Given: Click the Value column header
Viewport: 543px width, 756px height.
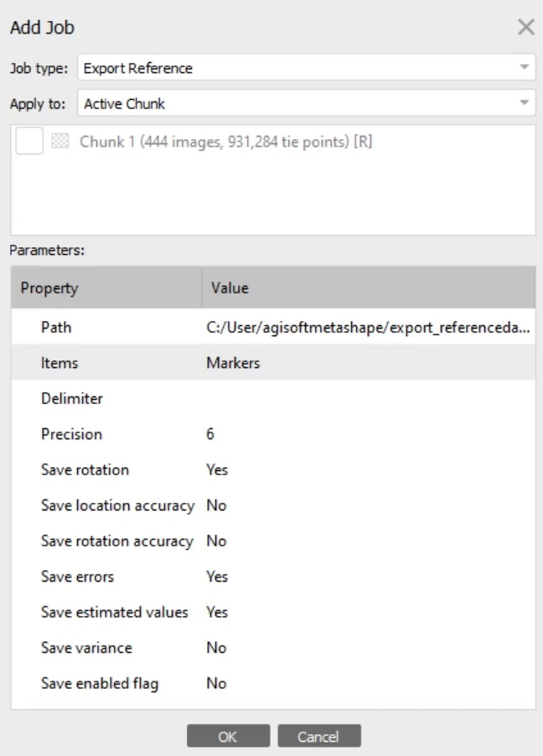Looking at the screenshot, I should [x=367, y=288].
